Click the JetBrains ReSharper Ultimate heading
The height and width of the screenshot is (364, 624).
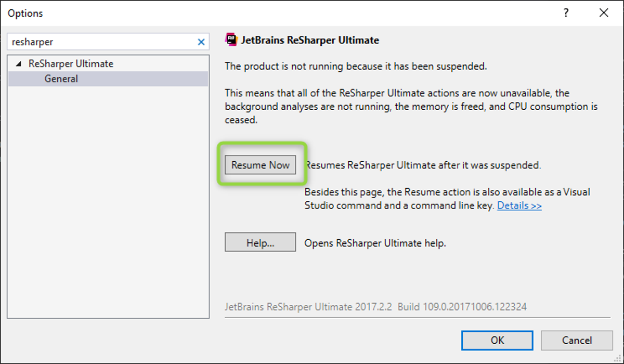[310, 40]
